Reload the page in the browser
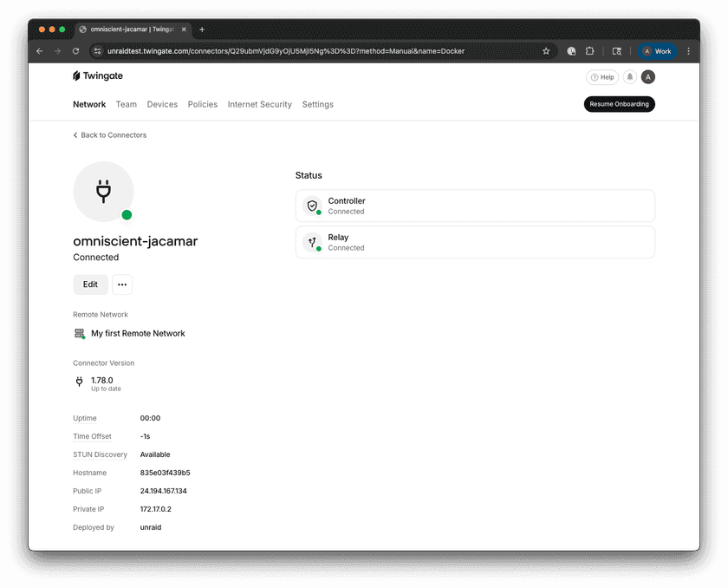728x588 pixels. pos(75,51)
